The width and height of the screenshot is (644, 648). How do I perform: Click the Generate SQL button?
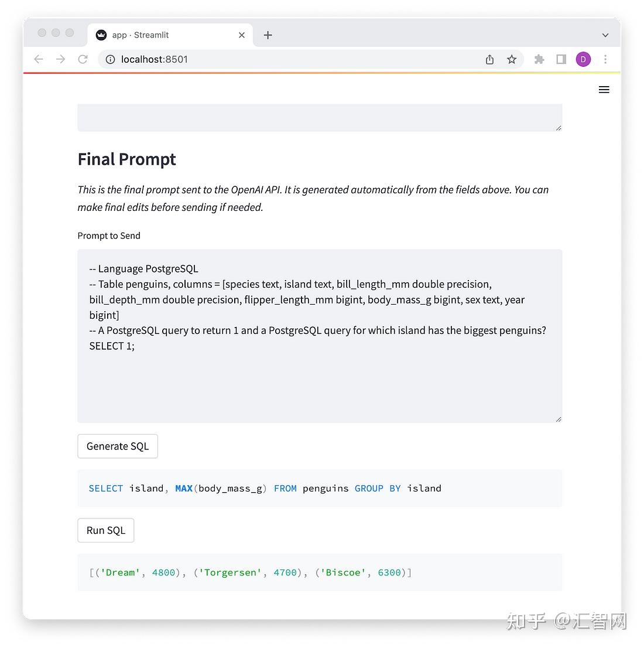point(118,446)
